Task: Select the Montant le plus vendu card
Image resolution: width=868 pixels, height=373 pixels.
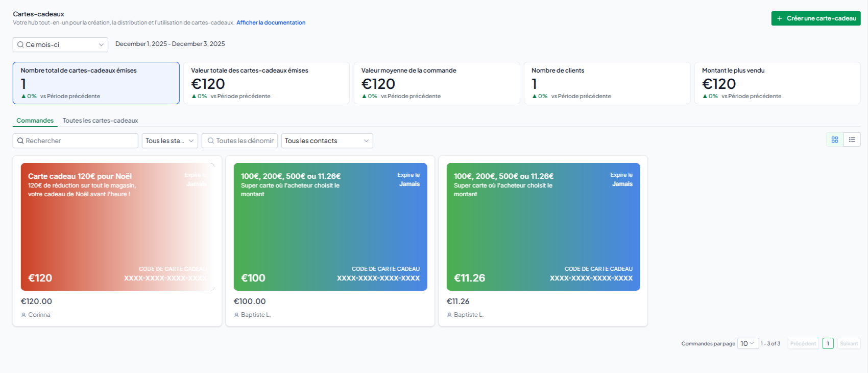Action: point(777,83)
